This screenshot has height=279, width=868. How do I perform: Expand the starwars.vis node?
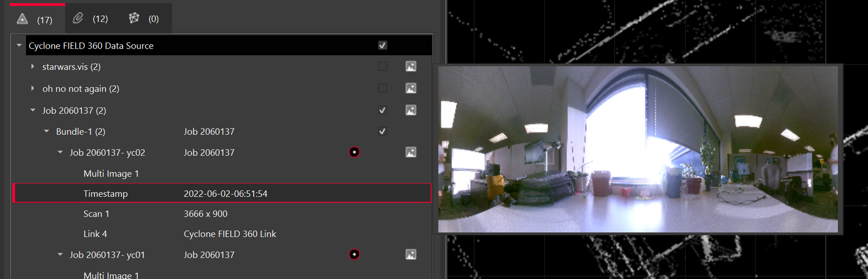pyautogui.click(x=33, y=67)
